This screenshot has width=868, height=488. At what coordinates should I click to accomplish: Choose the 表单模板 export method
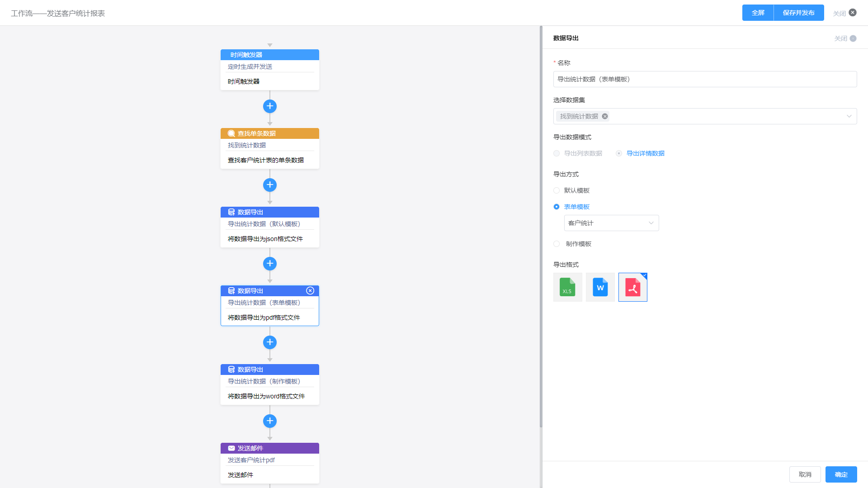click(x=557, y=207)
